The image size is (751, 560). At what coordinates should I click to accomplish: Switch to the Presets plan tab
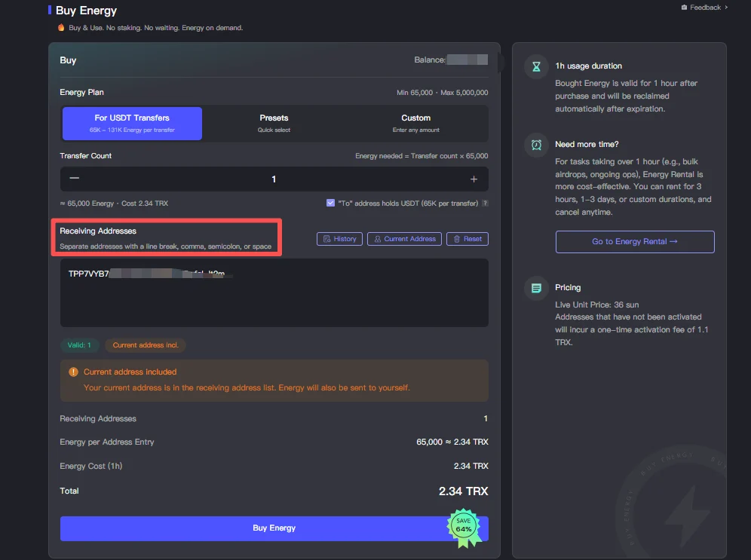click(x=274, y=124)
